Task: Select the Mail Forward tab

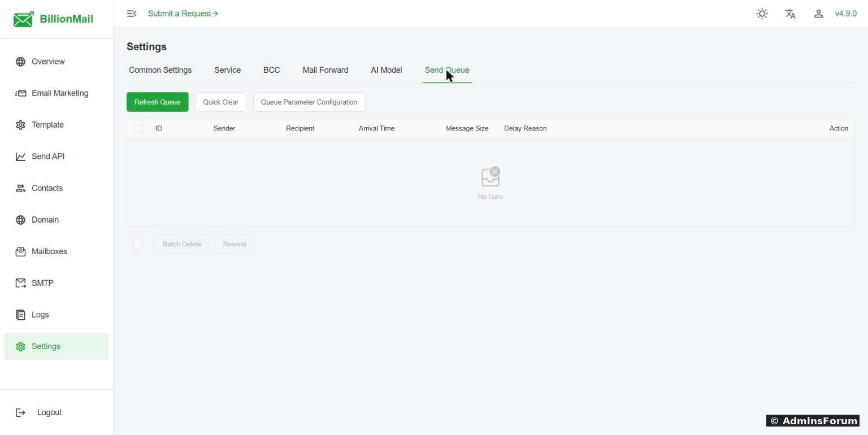Action: (325, 70)
